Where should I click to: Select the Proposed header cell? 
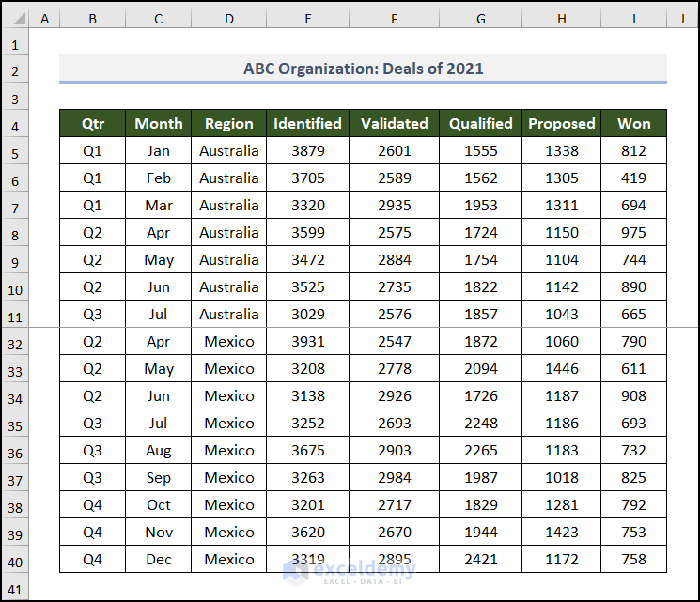[x=562, y=123]
